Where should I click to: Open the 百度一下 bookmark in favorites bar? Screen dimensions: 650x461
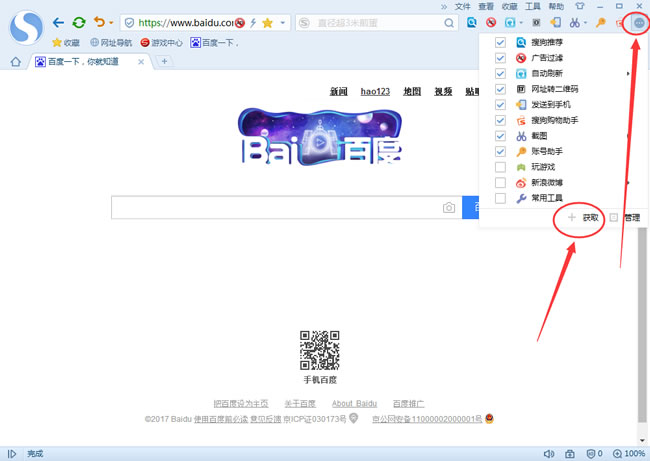pyautogui.click(x=215, y=43)
